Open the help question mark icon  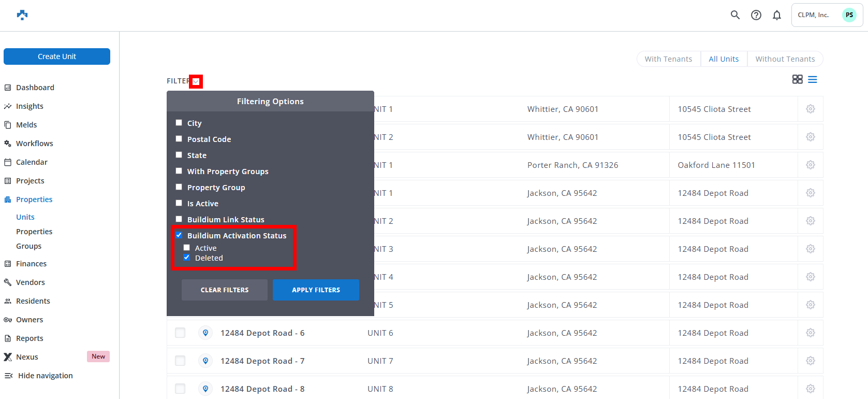click(756, 15)
